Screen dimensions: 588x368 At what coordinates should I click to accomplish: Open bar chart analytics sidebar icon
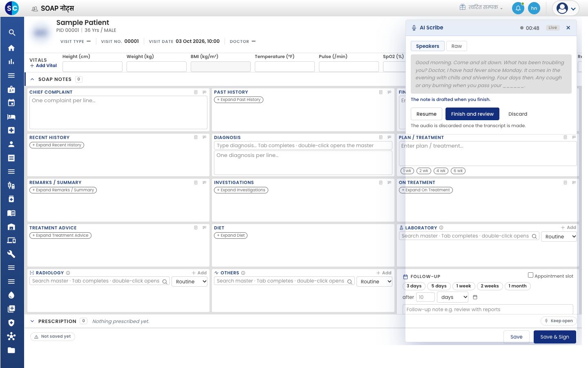[x=11, y=62]
